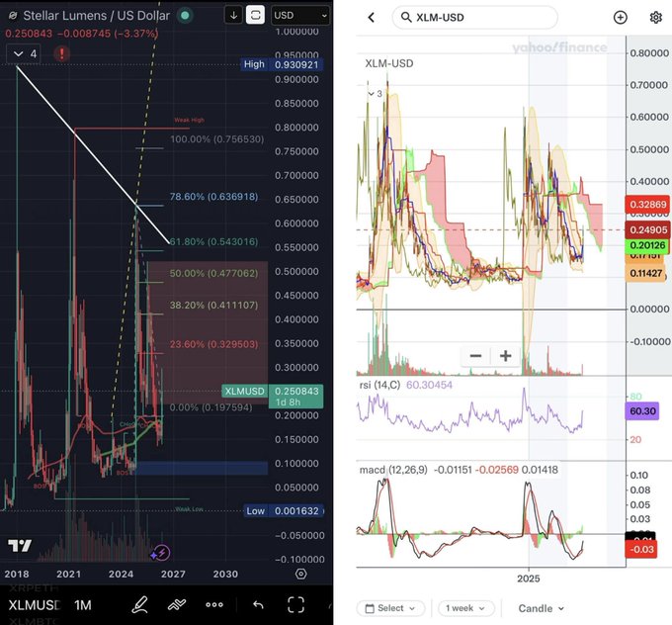Click the -0.03 MACD value tag
The image size is (672, 625).
click(641, 550)
